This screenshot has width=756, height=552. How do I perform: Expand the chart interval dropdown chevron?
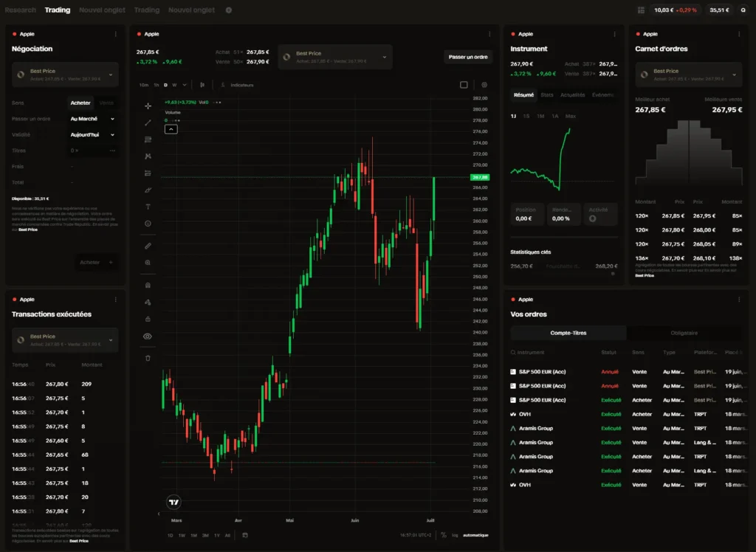(184, 85)
